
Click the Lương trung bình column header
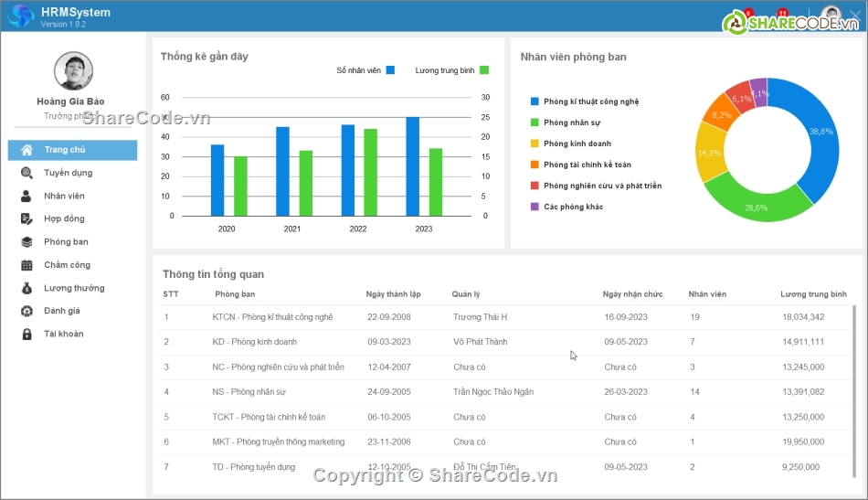coord(813,294)
